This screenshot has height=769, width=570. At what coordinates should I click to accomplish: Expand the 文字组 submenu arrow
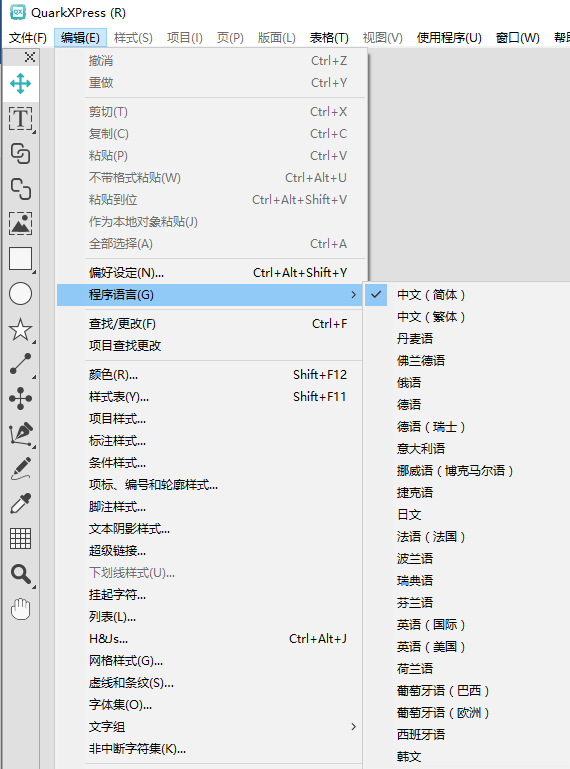(x=353, y=727)
